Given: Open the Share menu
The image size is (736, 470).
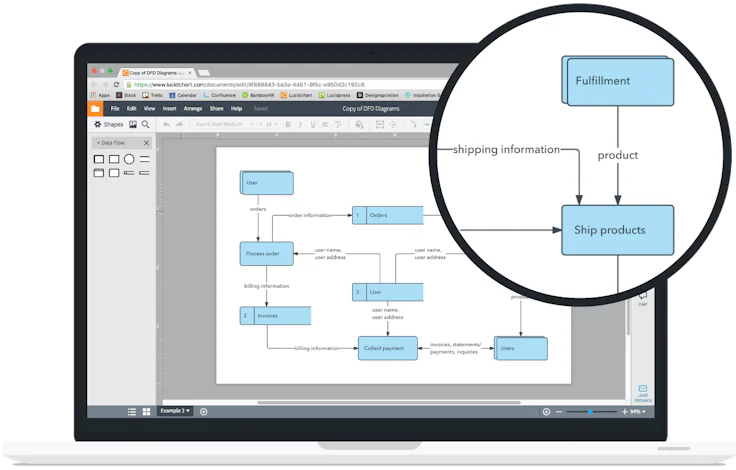Looking at the screenshot, I should (x=216, y=108).
